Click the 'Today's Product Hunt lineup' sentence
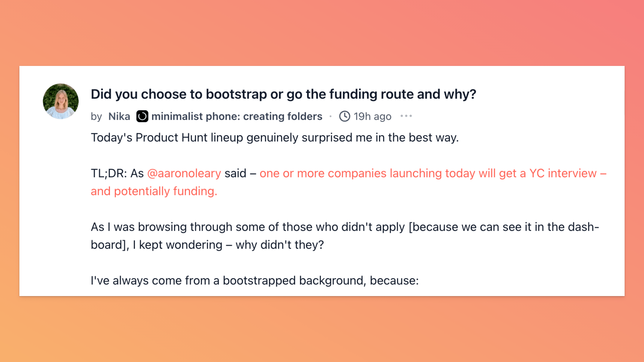 point(275,138)
